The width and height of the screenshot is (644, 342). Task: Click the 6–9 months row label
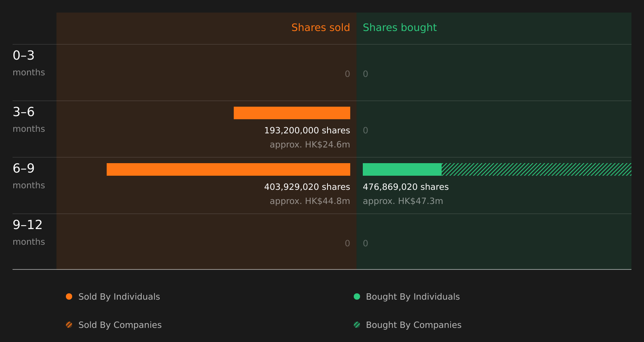pos(29,176)
